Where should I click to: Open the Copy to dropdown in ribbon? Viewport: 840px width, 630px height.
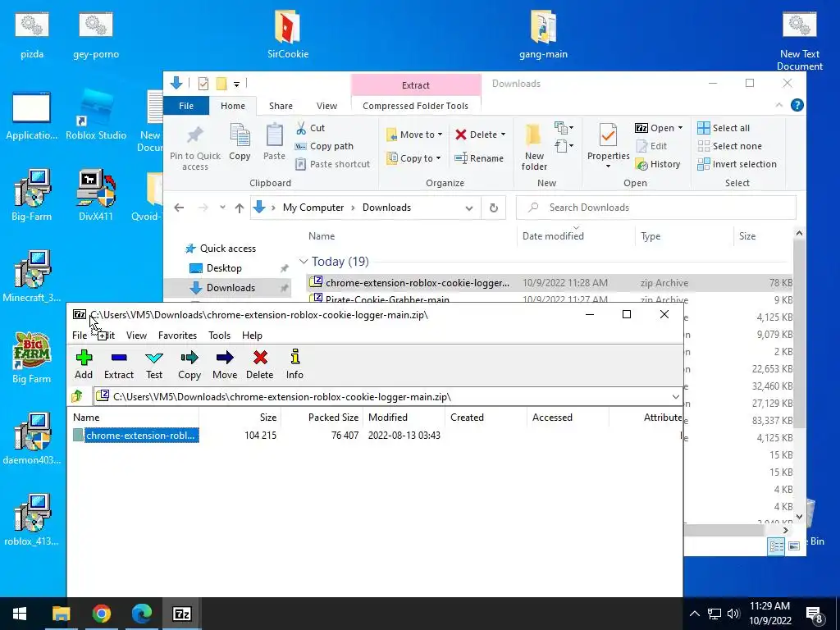[413, 158]
